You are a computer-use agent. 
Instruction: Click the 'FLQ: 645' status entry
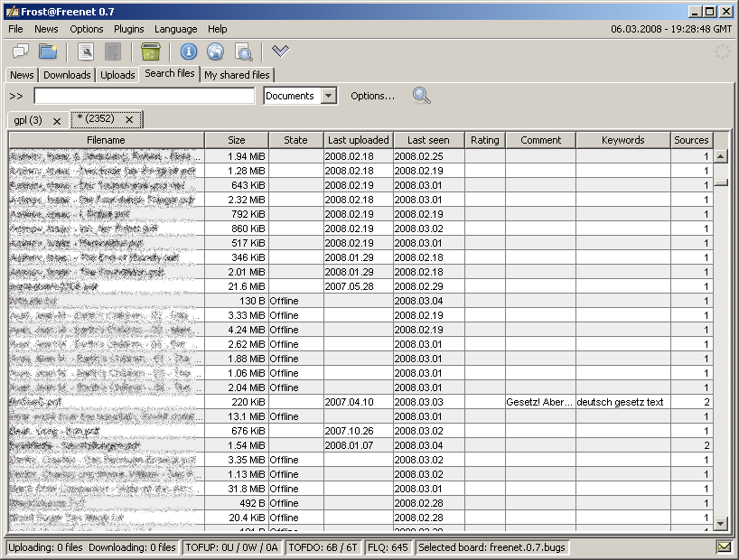[388, 547]
